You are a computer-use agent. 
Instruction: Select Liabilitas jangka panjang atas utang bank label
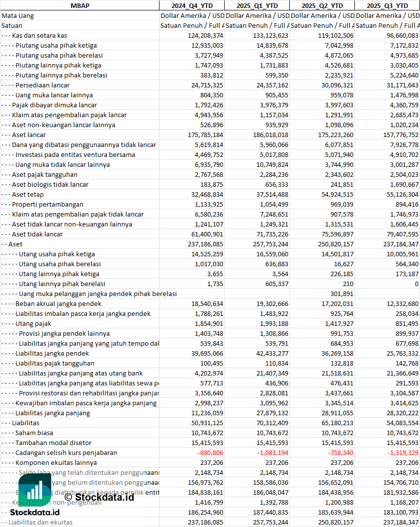coord(81,373)
